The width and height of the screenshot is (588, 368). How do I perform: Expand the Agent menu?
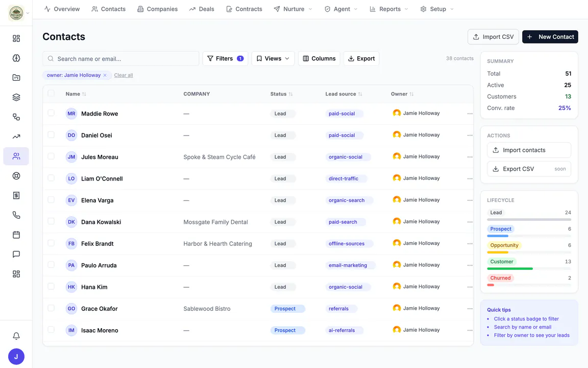pos(341,9)
